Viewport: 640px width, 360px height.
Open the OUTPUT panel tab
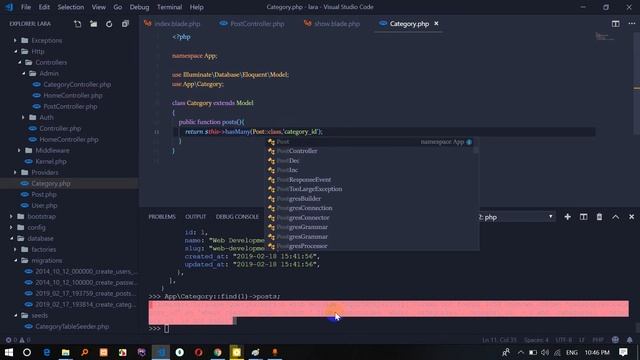point(196,217)
